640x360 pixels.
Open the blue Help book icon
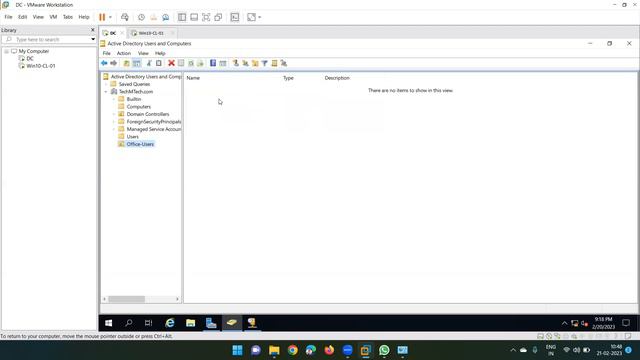pos(213,63)
